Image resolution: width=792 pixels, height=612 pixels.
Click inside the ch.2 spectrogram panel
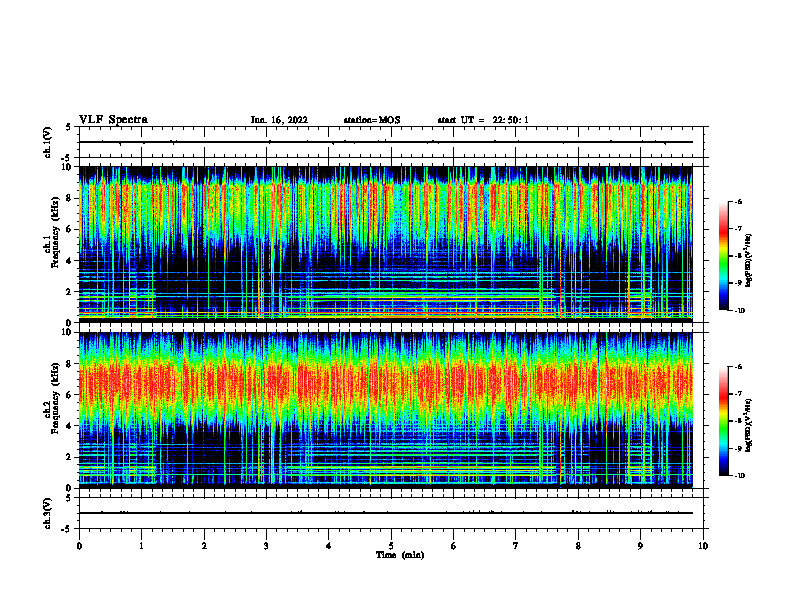(386, 410)
